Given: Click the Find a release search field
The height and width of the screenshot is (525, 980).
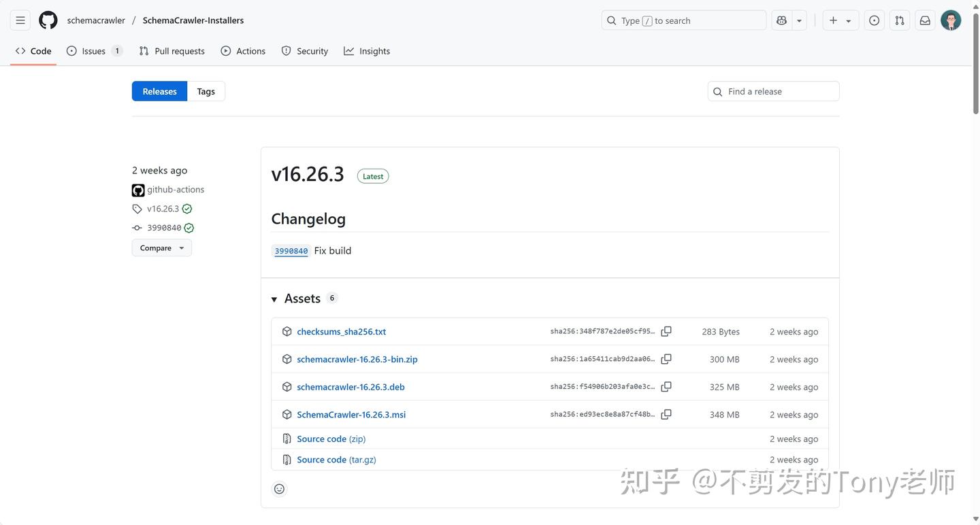Looking at the screenshot, I should (773, 90).
